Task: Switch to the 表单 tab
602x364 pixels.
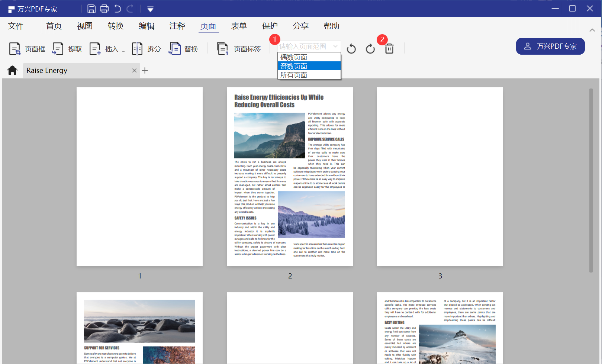Action: click(239, 26)
